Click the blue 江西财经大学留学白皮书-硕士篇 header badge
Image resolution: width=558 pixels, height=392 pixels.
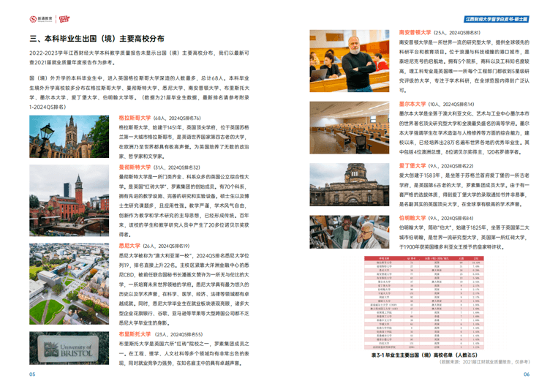coord(497,19)
